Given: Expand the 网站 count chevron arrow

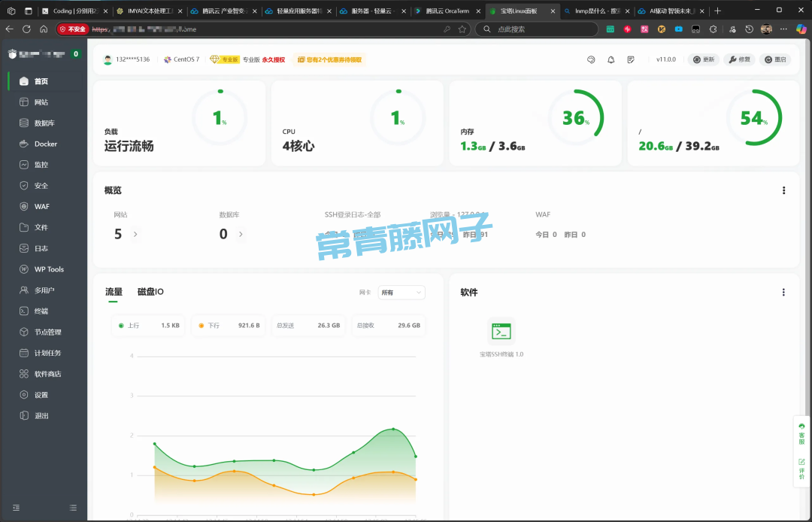Looking at the screenshot, I should point(135,235).
